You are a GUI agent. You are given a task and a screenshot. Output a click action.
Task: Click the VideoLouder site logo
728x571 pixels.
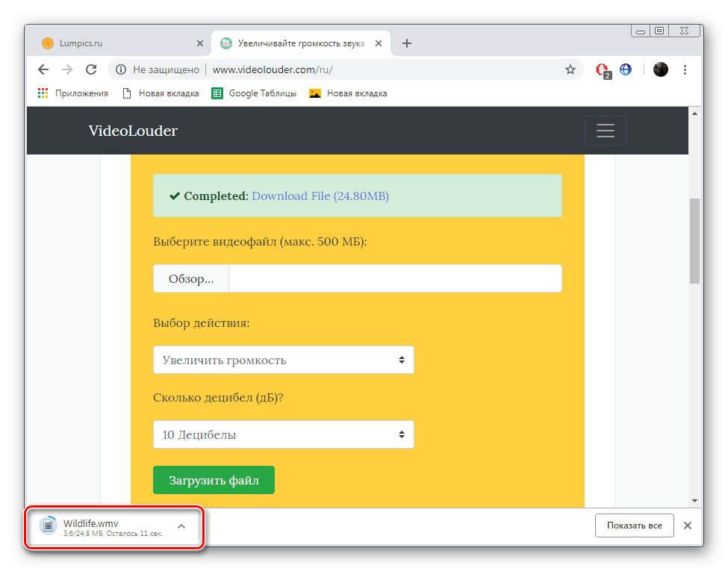[133, 131]
